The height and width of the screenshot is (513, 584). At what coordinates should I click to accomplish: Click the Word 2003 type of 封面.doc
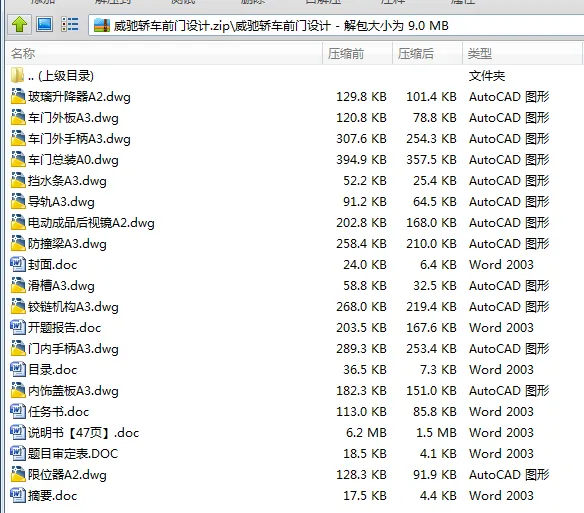pos(501,265)
